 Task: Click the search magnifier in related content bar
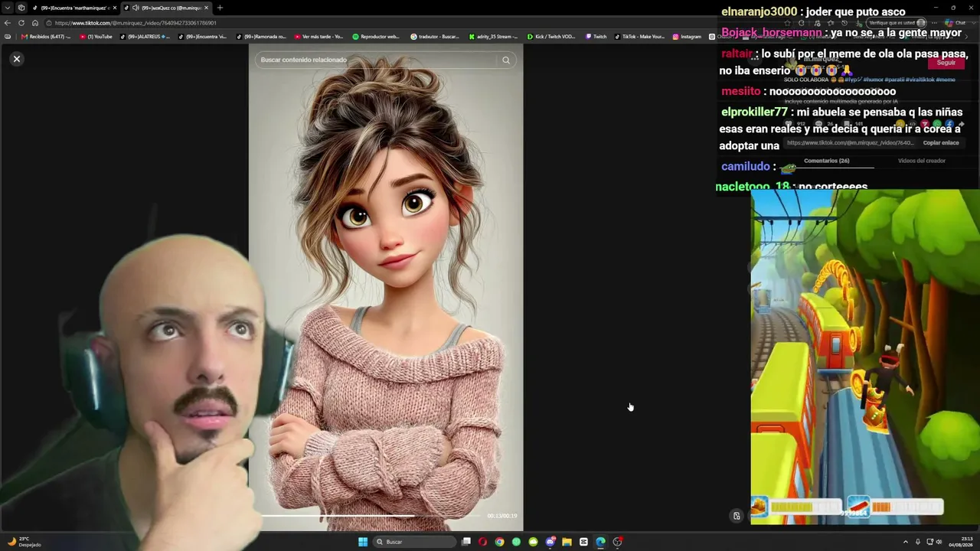[506, 60]
